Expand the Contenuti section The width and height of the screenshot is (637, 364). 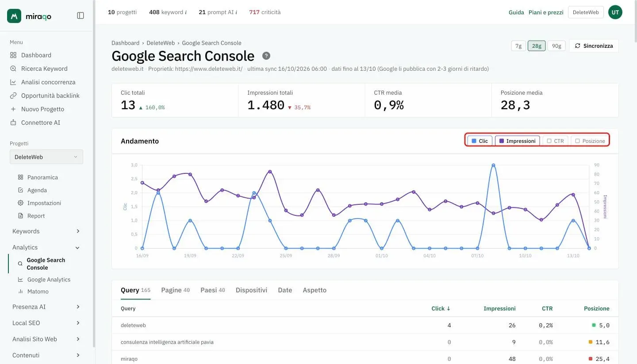coord(46,355)
